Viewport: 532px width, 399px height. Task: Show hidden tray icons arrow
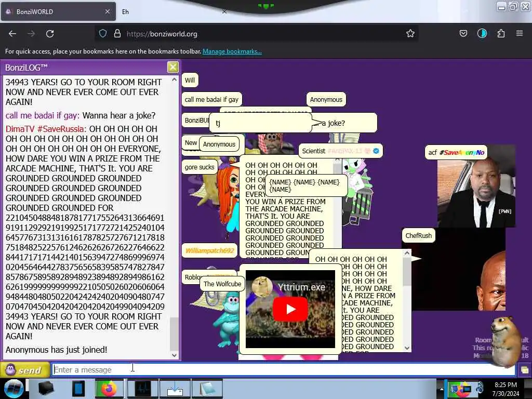pos(442,389)
